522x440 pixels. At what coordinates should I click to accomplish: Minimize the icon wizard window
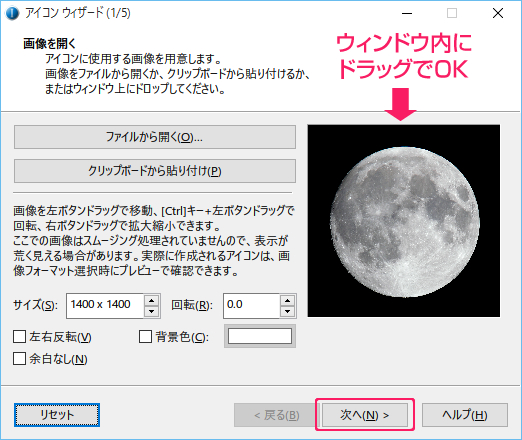407,13
